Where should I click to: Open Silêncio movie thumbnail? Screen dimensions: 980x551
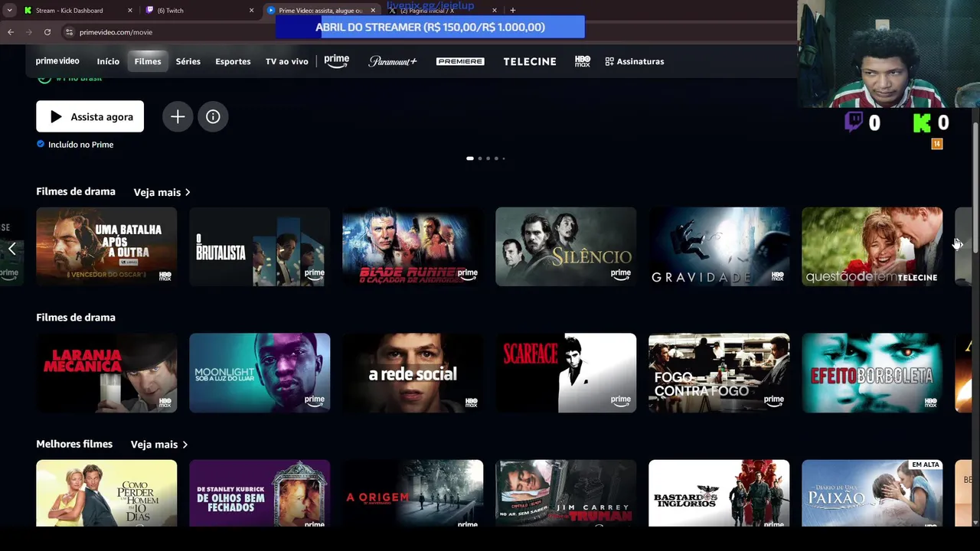pyautogui.click(x=566, y=246)
